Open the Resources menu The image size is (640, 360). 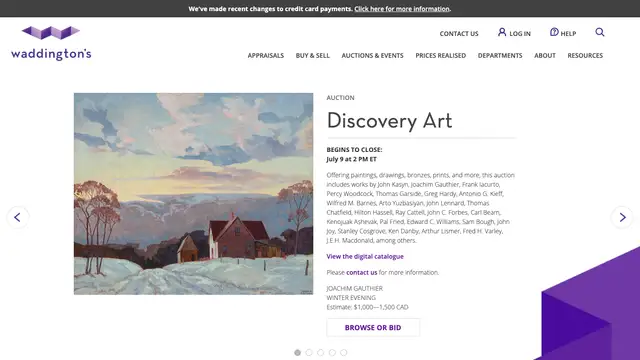click(x=585, y=56)
